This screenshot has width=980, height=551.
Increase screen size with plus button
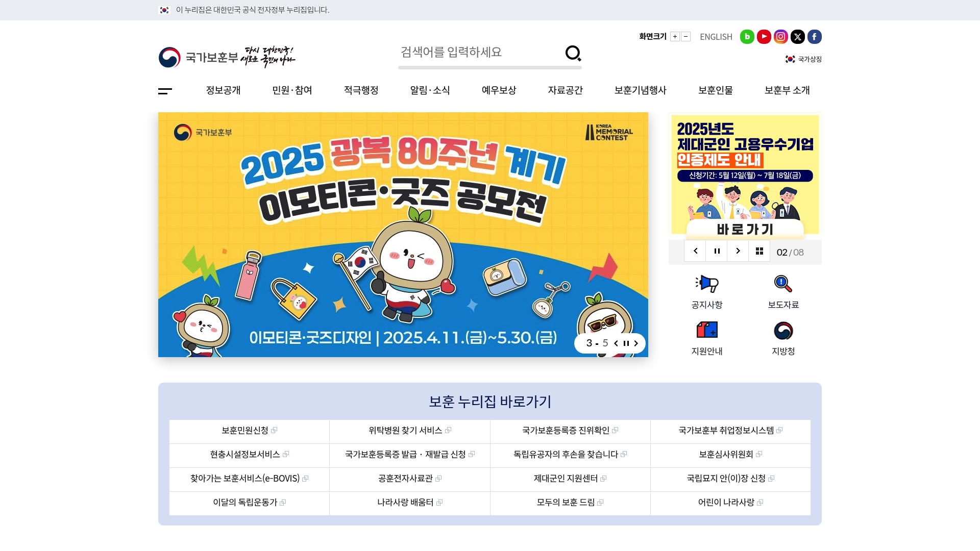[x=675, y=37]
